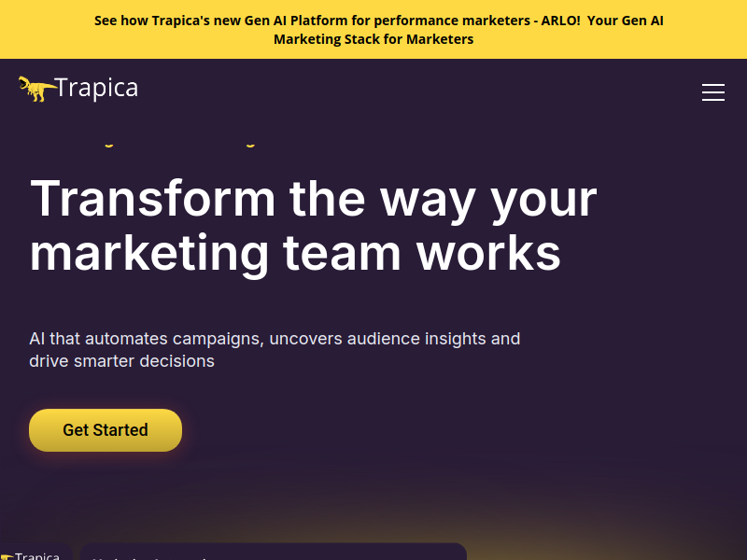The width and height of the screenshot is (747, 560).
Task: Click the "drive smarter decisions" text
Action: coord(121,360)
